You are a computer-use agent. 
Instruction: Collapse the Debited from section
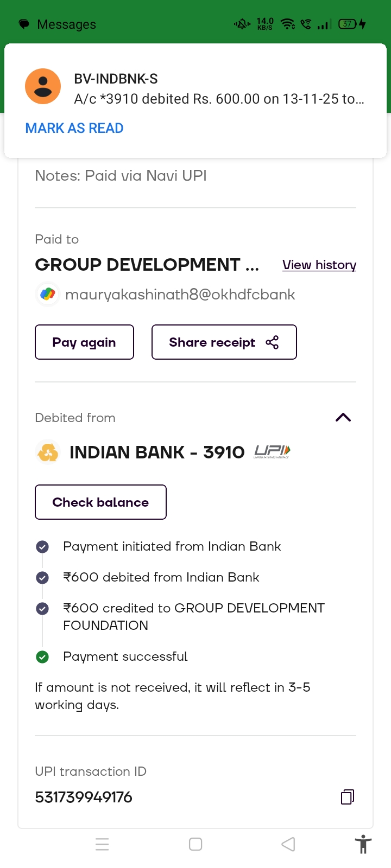tap(343, 417)
